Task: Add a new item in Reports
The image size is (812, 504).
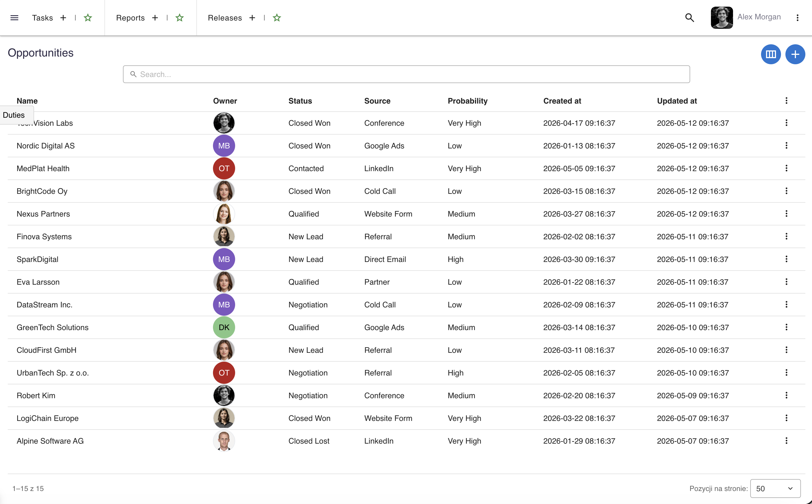Action: (x=155, y=18)
